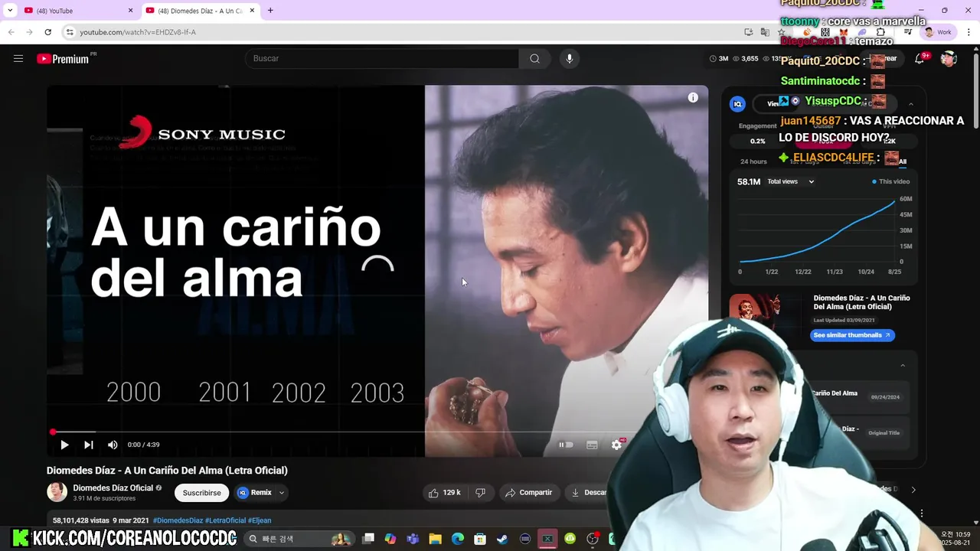The width and height of the screenshot is (980, 551).
Task: Click Descargar download button
Action: point(590,493)
